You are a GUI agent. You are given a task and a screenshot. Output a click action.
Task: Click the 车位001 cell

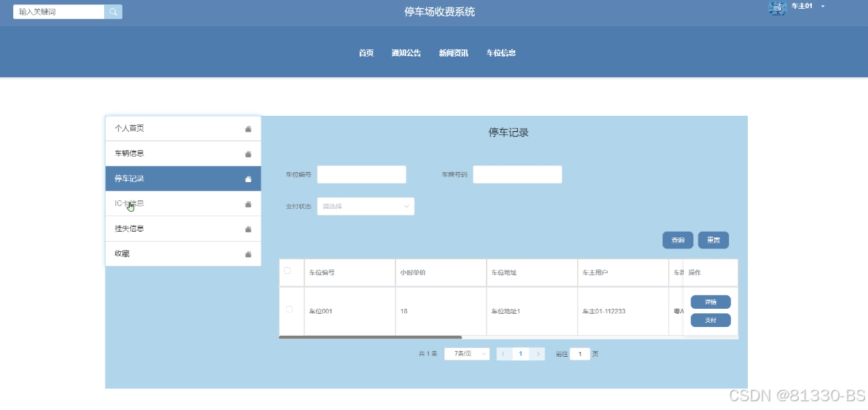coord(350,311)
